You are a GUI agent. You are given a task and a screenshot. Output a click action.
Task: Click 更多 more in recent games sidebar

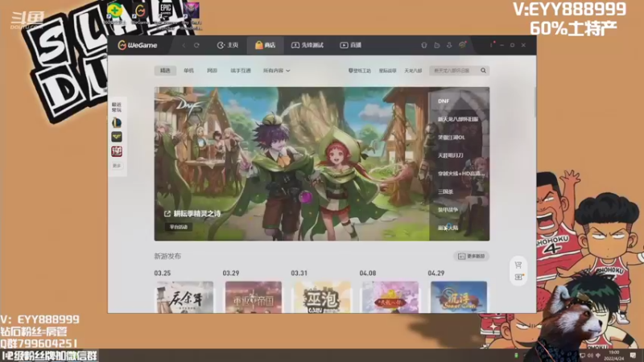[x=117, y=166]
